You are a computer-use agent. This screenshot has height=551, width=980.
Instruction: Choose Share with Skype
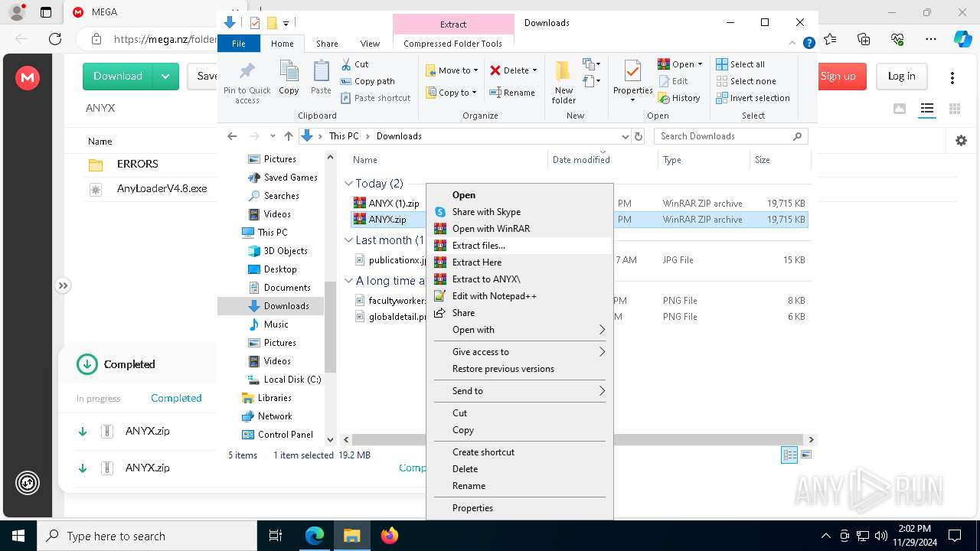tap(519, 212)
